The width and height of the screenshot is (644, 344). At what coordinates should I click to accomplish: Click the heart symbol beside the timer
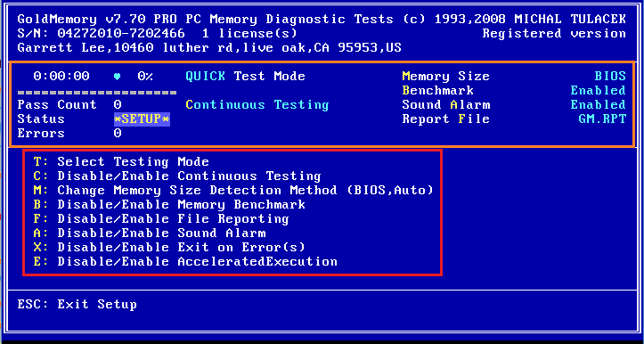(x=117, y=77)
